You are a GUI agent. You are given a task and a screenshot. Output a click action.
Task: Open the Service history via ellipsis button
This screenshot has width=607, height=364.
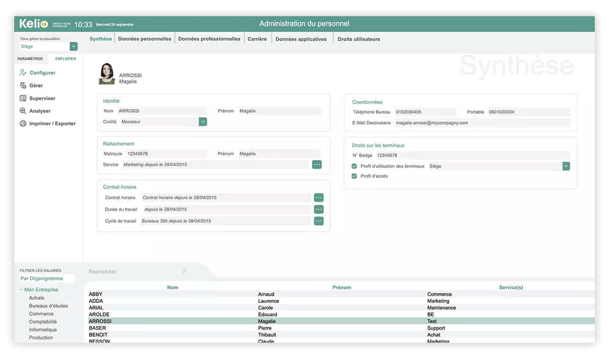[x=317, y=164]
